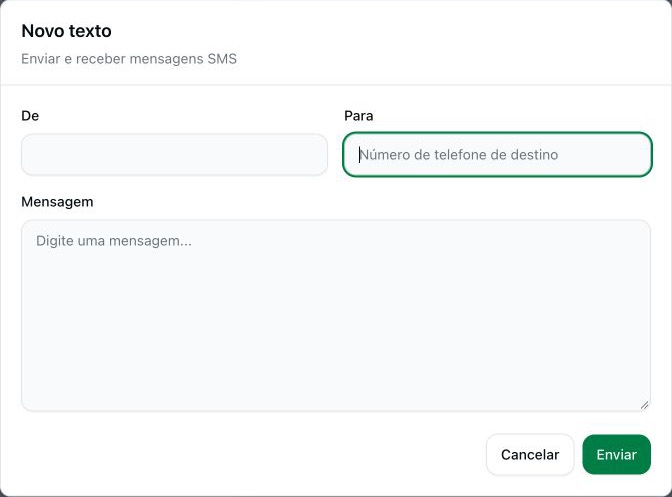
Task: Click the Para label
Action: click(x=359, y=116)
